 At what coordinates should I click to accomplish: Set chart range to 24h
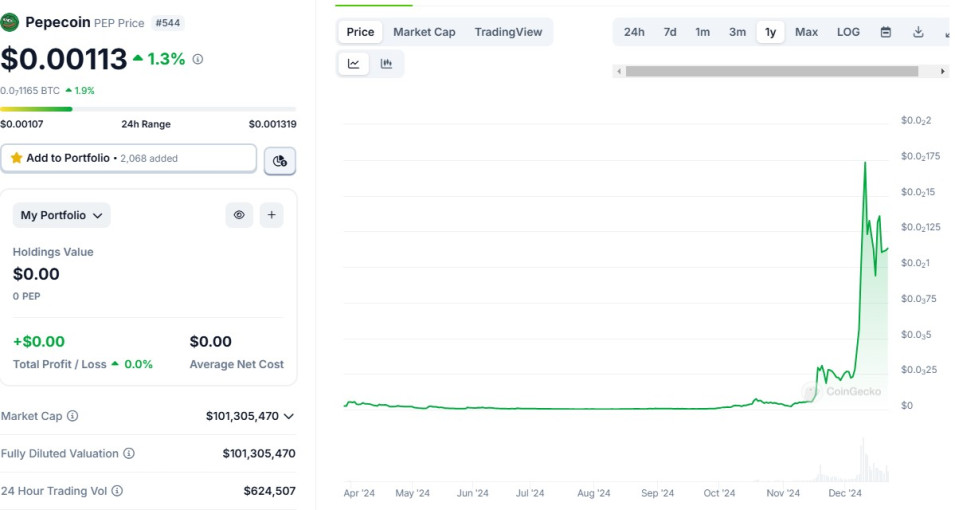click(x=634, y=32)
